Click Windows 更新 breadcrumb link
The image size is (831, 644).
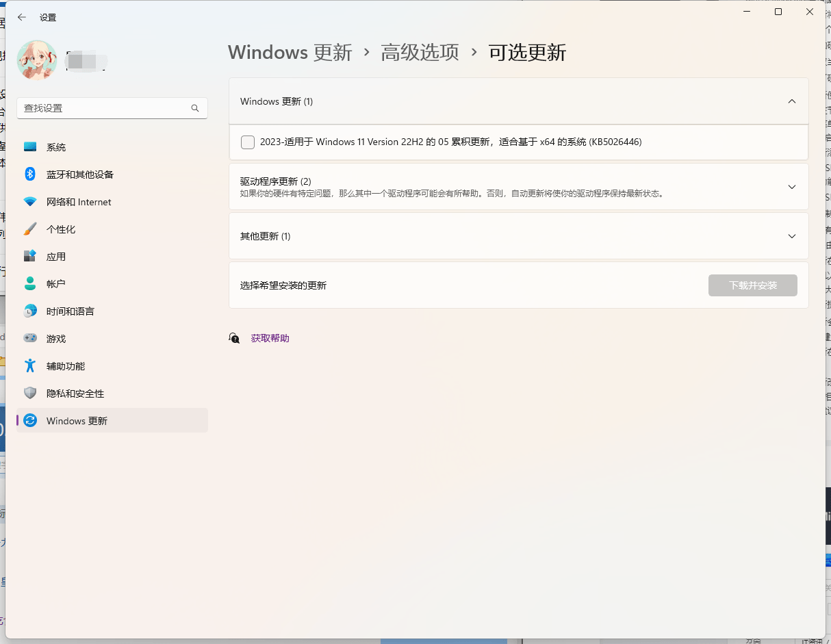pos(290,53)
